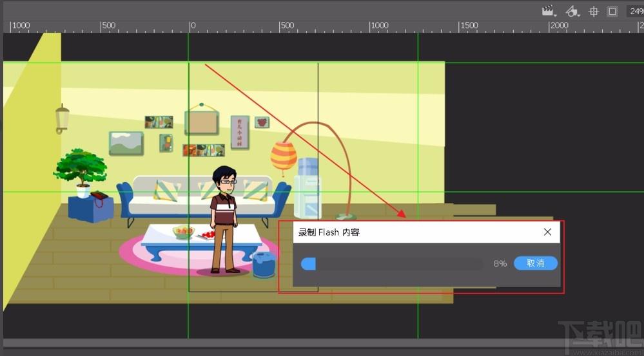
Task: Select the fruit bowl on the coffee table
Action: [x=183, y=232]
